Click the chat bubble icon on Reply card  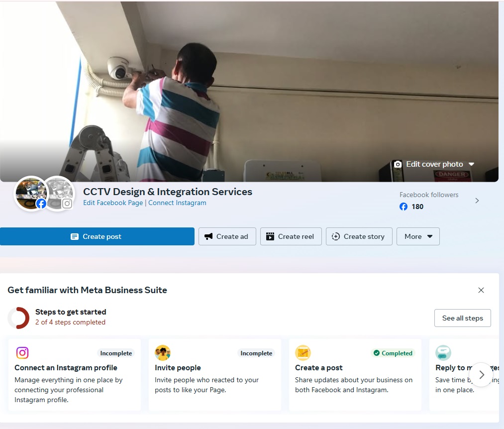443,353
